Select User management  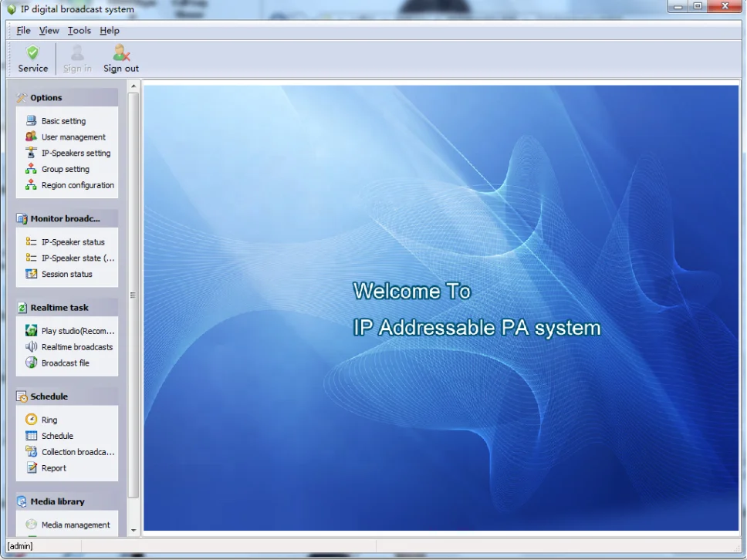click(73, 137)
